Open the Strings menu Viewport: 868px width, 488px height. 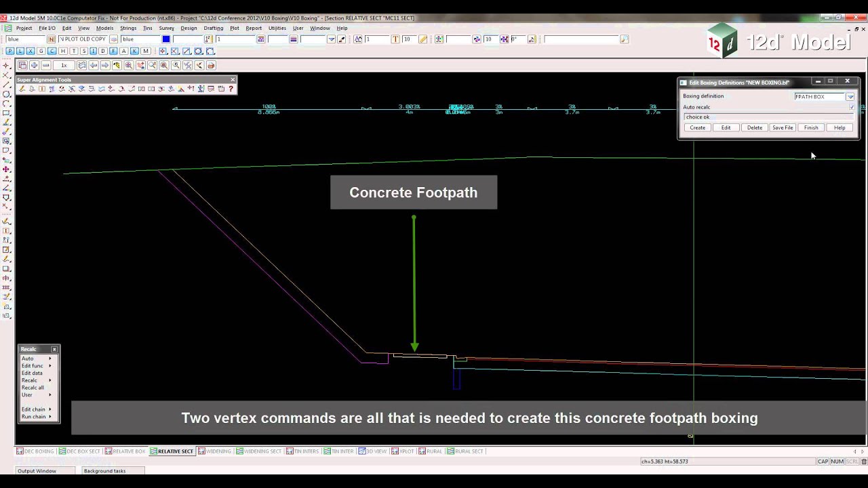tap(128, 28)
